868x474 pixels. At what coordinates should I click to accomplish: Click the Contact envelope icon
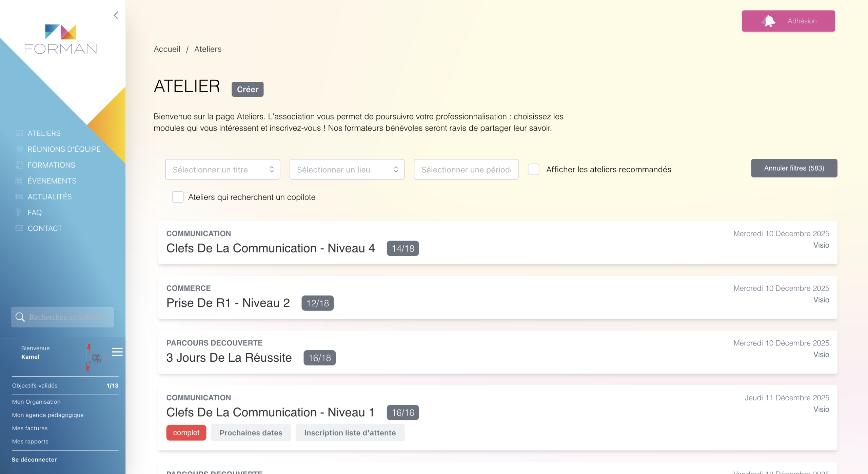pyautogui.click(x=19, y=228)
